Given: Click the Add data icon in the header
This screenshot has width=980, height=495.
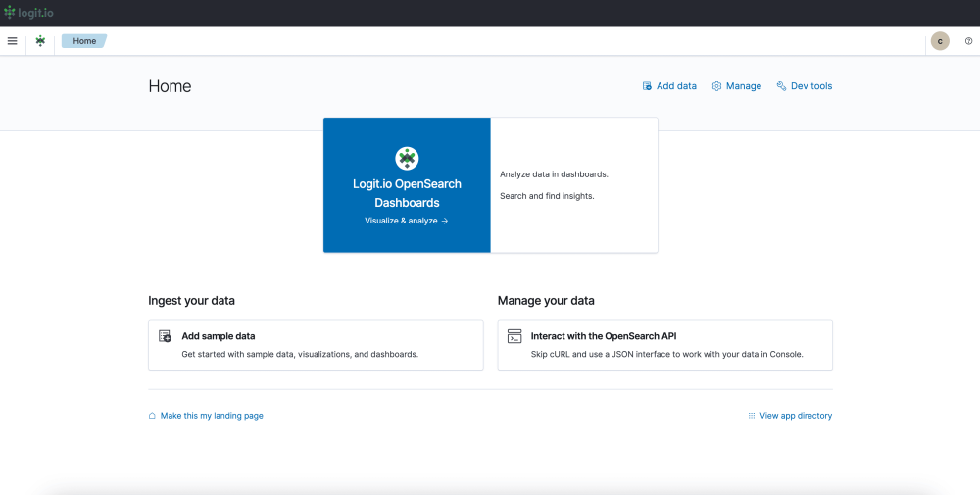Looking at the screenshot, I should [647, 86].
